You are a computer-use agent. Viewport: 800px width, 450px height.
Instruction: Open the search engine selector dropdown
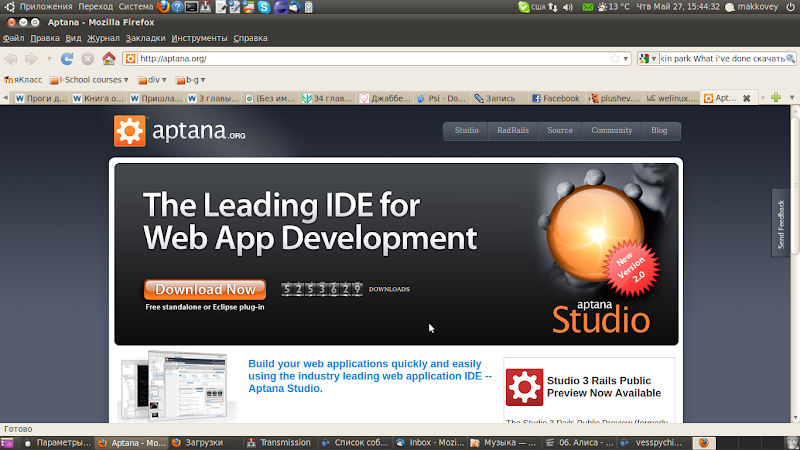pos(647,59)
